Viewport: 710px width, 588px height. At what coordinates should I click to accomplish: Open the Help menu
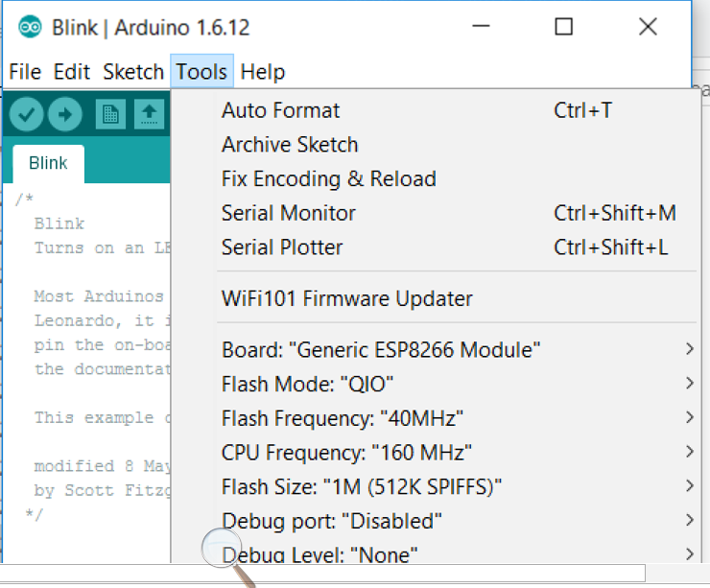click(x=263, y=72)
